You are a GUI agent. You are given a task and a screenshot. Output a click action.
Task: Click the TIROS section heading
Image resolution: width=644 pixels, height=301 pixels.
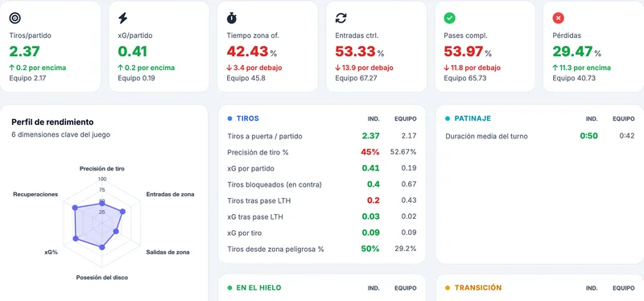tap(248, 118)
